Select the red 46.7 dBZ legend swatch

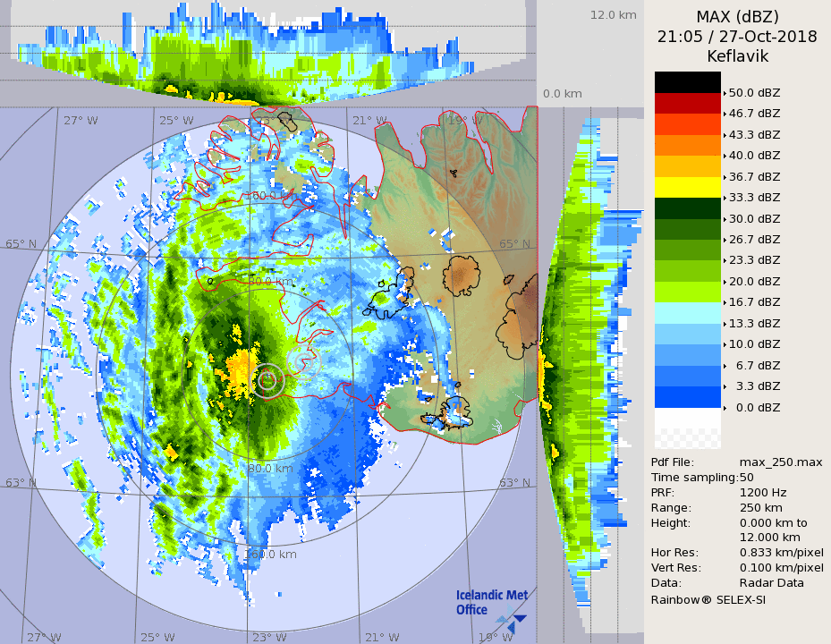click(687, 103)
